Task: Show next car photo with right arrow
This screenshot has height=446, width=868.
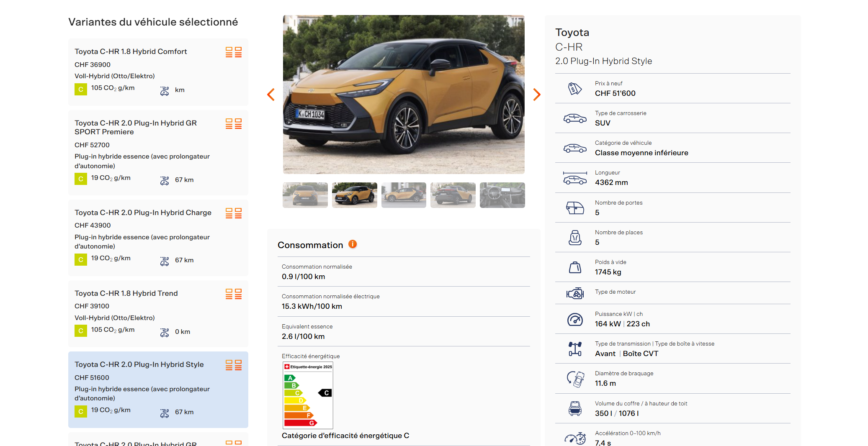Action: (x=537, y=95)
